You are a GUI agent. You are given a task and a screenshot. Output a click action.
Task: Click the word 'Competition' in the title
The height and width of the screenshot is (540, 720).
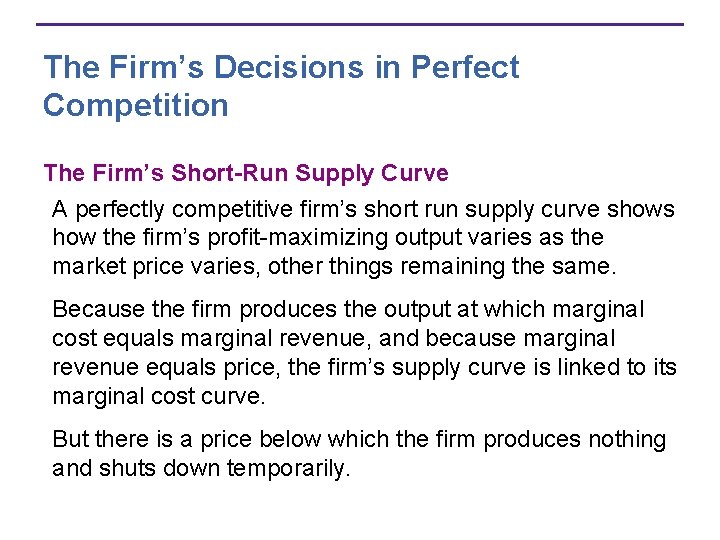tap(136, 106)
